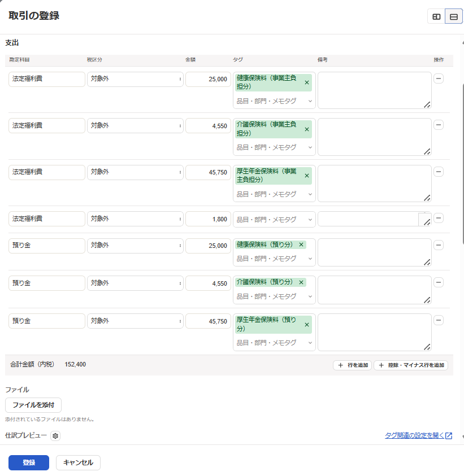Click the account field in the 25,000 法定福利費 row

tap(47, 79)
